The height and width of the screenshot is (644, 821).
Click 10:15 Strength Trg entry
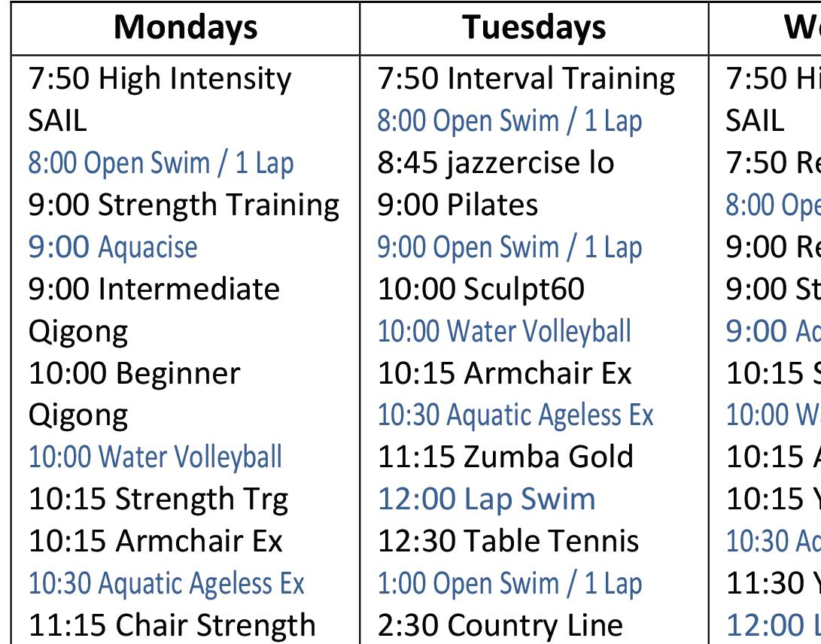click(x=149, y=499)
